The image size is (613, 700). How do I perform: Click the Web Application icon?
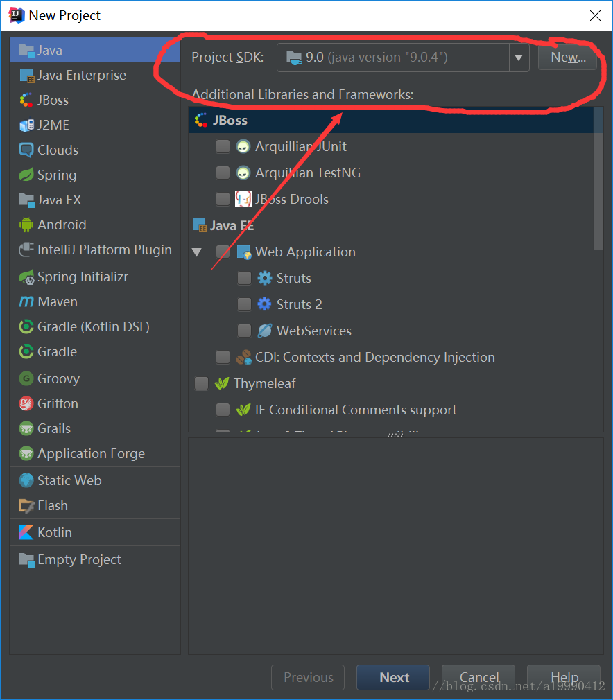[x=244, y=252]
